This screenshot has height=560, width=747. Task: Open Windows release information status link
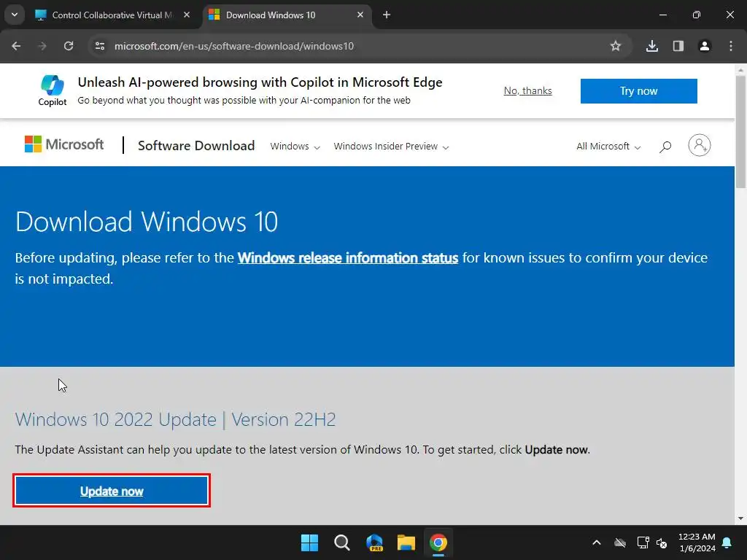pos(348,257)
